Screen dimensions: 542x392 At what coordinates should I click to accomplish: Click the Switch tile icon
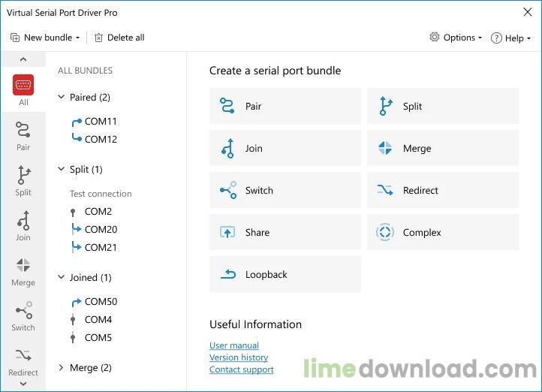228,190
